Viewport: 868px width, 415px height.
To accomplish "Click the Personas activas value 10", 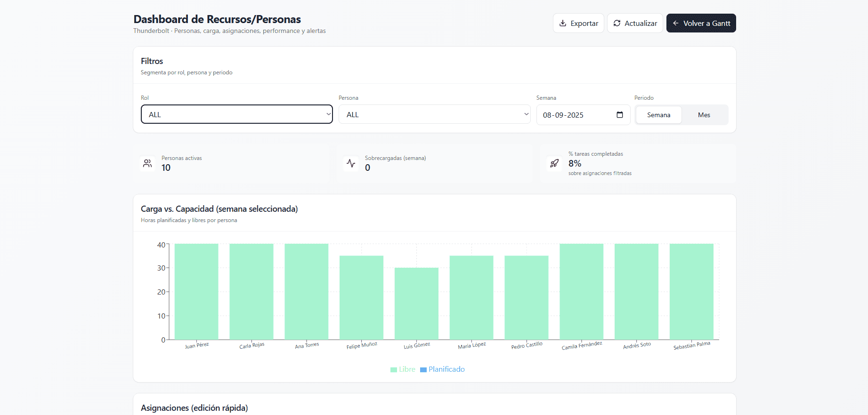I will click(166, 168).
